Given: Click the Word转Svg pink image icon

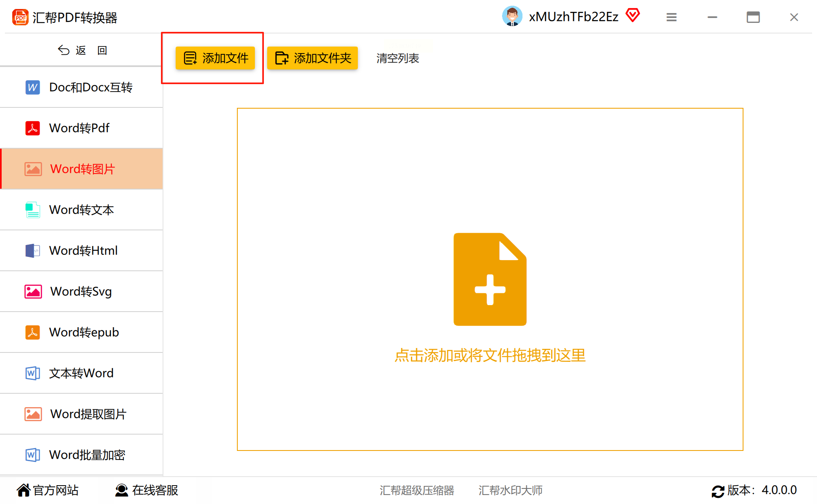Looking at the screenshot, I should [x=33, y=292].
